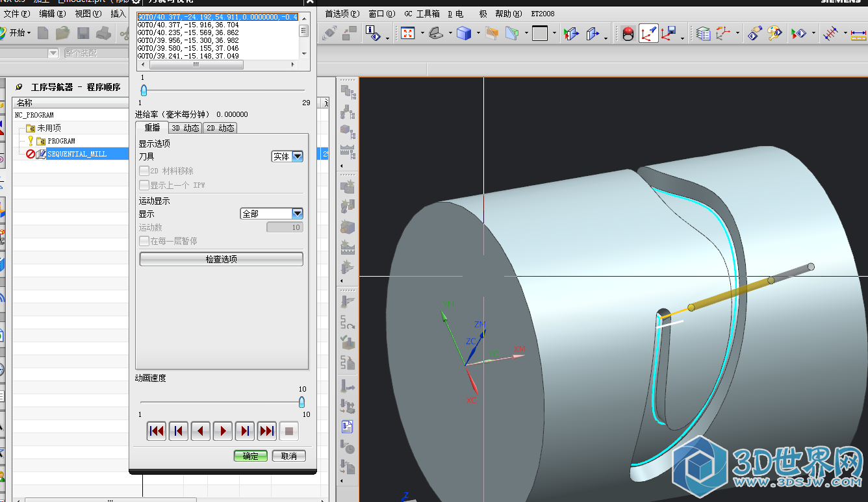Image resolution: width=868 pixels, height=502 pixels.
Task: Click the Fit view icon
Action: pyautogui.click(x=408, y=33)
